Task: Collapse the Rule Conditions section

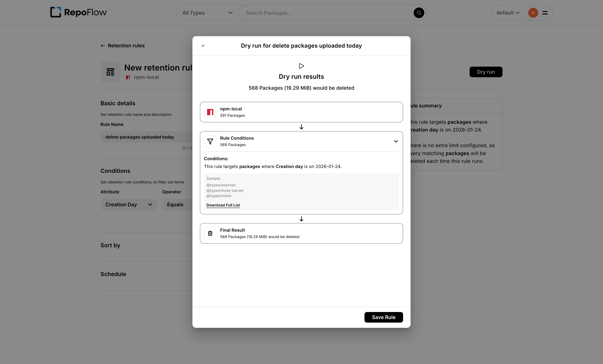Action: 396,141
